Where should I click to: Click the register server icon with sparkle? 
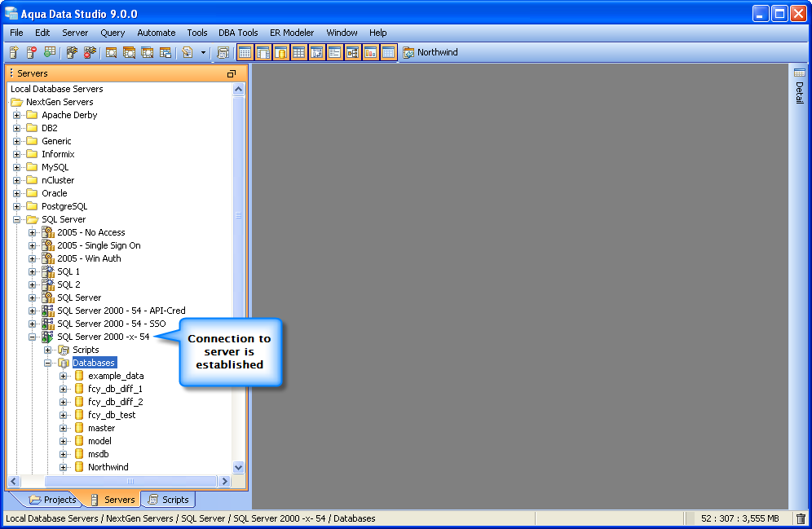pyautogui.click(x=14, y=52)
